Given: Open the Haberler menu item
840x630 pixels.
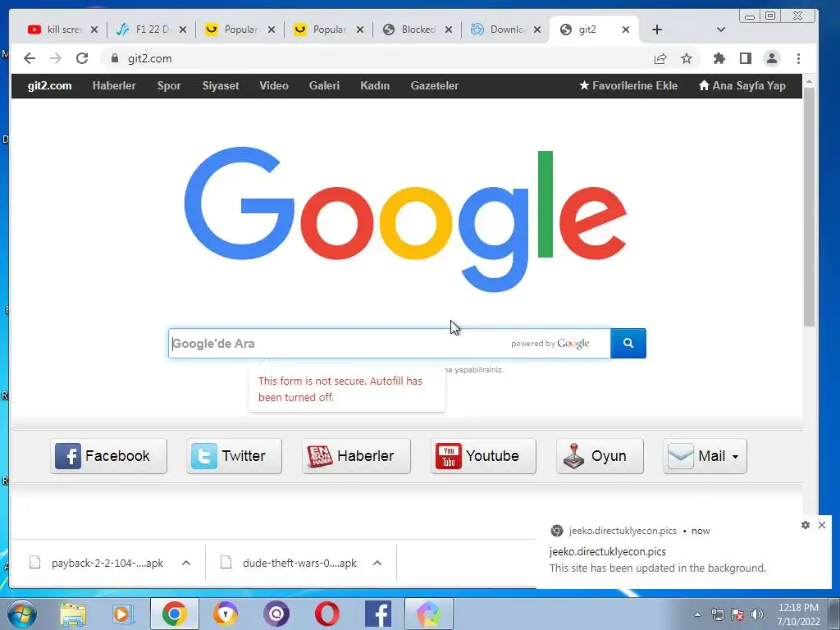Looking at the screenshot, I should (114, 85).
